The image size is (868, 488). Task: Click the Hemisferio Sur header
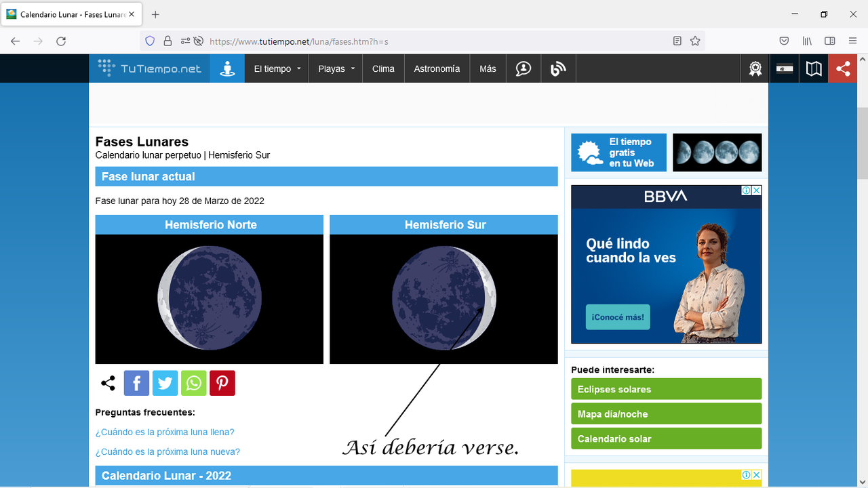coord(443,224)
